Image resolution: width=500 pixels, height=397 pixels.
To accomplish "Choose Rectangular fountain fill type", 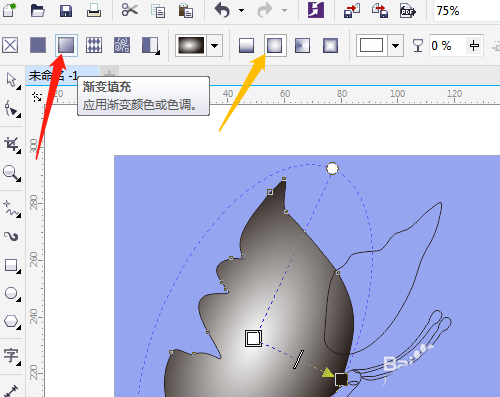I will click(330, 45).
